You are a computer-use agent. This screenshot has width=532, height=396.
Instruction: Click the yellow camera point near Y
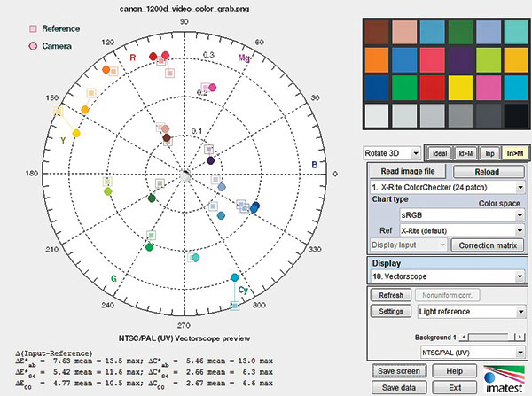click(76, 134)
